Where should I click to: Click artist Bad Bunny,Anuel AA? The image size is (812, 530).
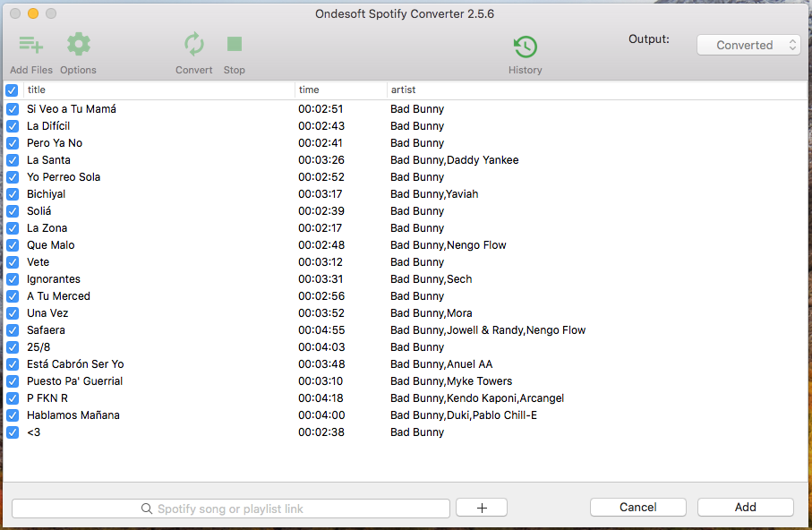click(x=441, y=364)
